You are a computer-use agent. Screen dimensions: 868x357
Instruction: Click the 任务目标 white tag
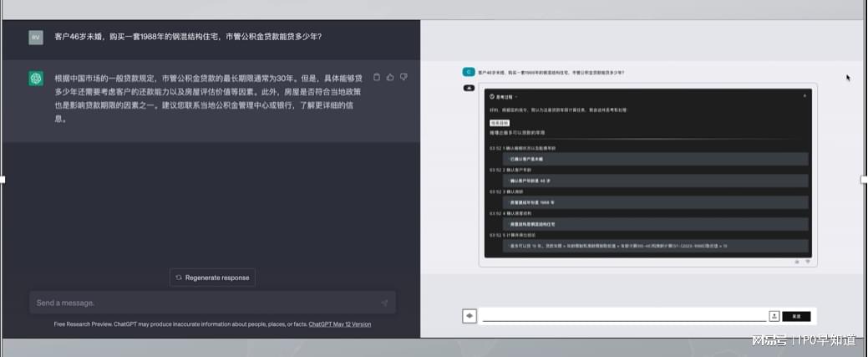click(500, 123)
